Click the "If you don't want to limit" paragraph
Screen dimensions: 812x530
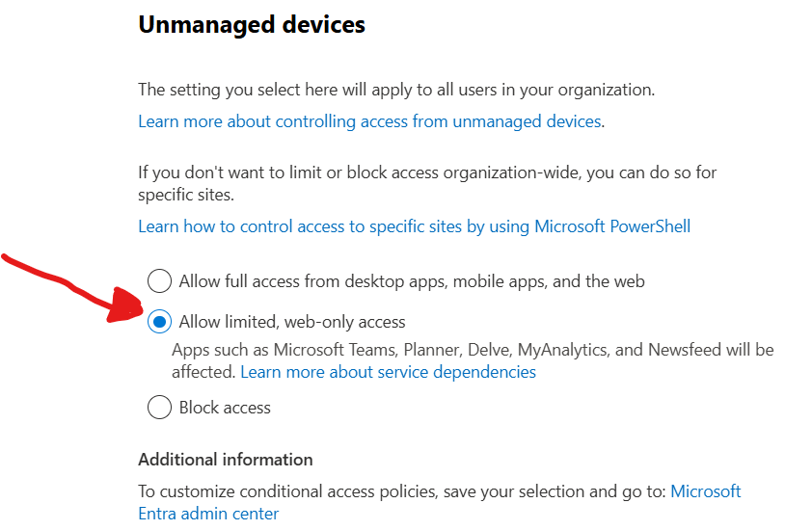coord(427,173)
